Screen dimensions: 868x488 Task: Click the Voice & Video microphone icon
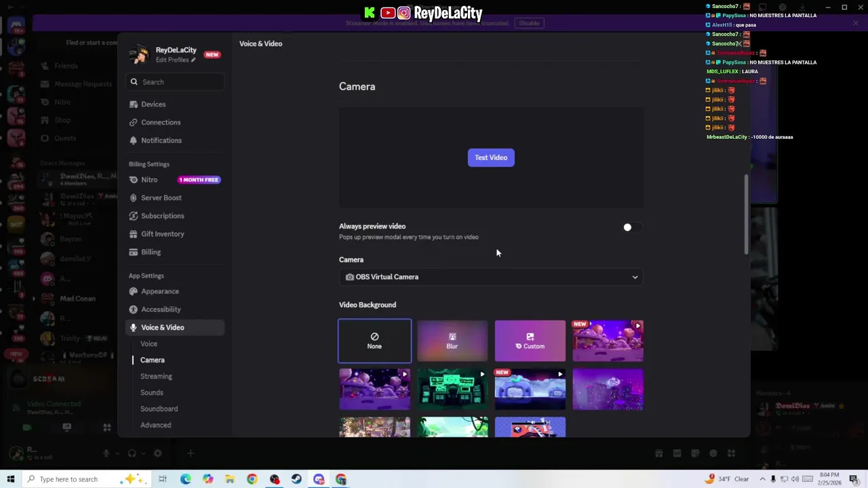[x=134, y=327]
